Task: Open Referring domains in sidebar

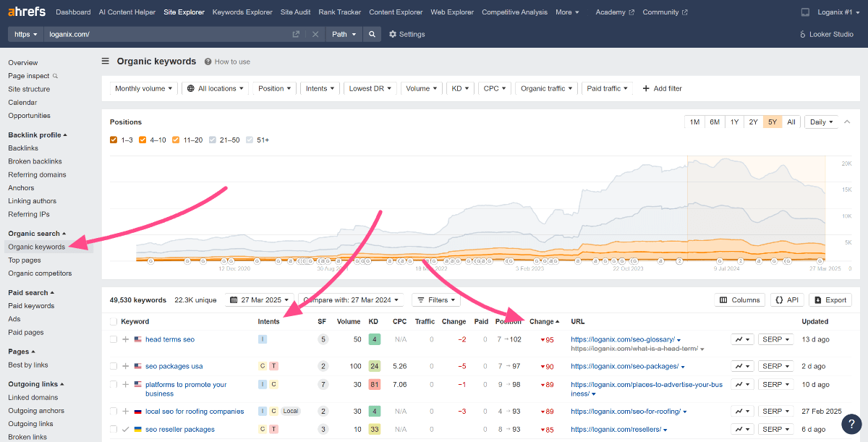Action: [37, 174]
